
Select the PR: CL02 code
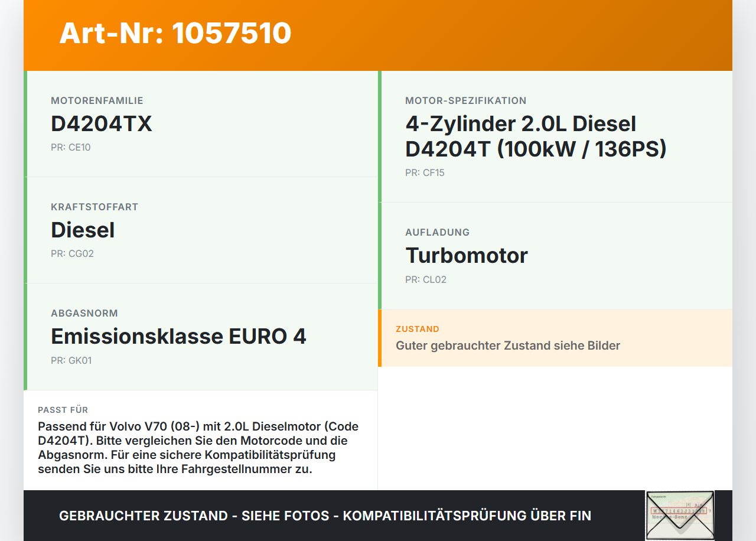pos(426,280)
